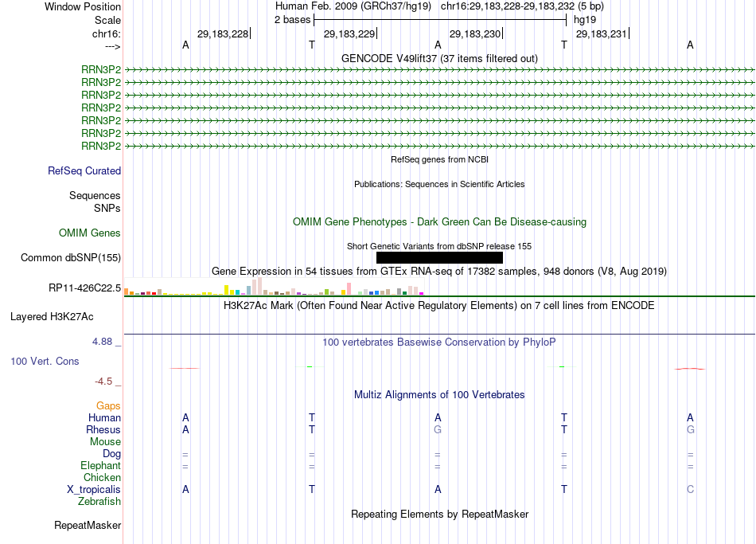Open the H3K27Ac Mark track title
Screen dimensions: 756x544
[x=439, y=306]
